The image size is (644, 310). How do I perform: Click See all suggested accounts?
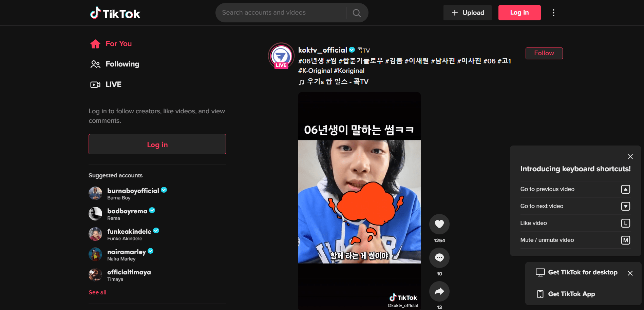[x=97, y=292]
